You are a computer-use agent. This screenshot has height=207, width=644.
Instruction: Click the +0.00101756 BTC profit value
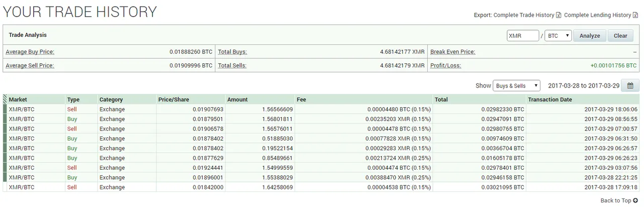pyautogui.click(x=613, y=65)
